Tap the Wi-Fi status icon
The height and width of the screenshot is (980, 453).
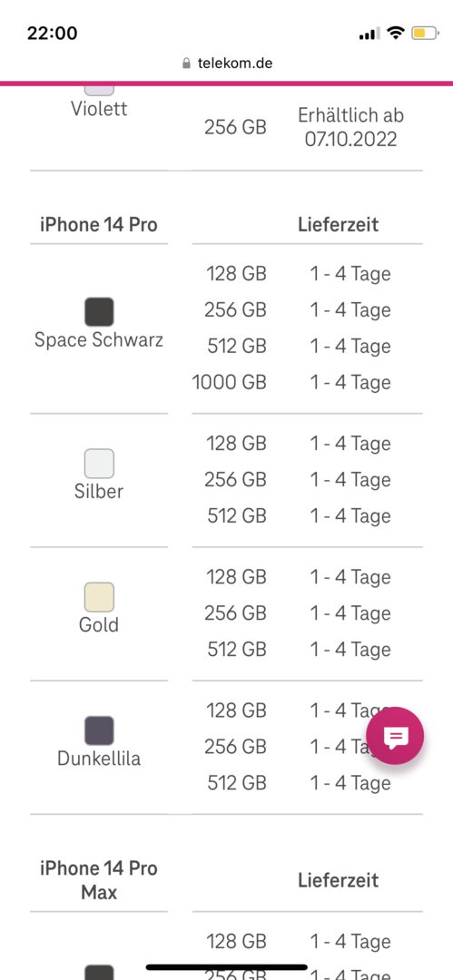(x=396, y=34)
